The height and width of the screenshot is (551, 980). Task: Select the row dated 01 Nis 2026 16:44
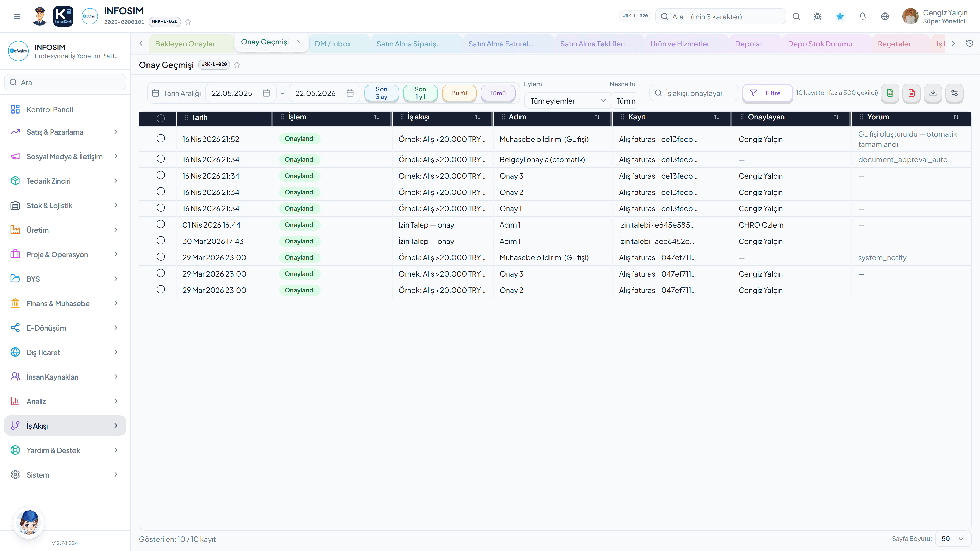pos(161,224)
